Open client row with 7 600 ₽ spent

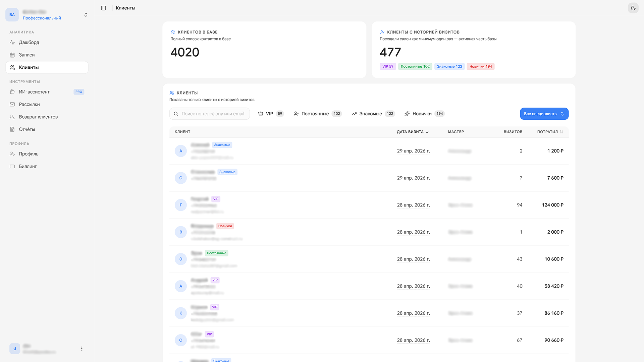point(369,178)
